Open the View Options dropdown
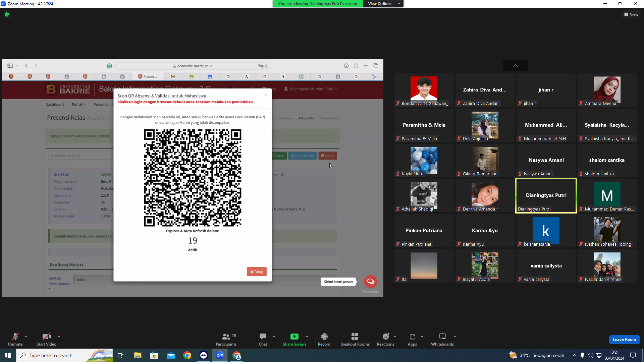644x362 pixels. [x=383, y=4]
